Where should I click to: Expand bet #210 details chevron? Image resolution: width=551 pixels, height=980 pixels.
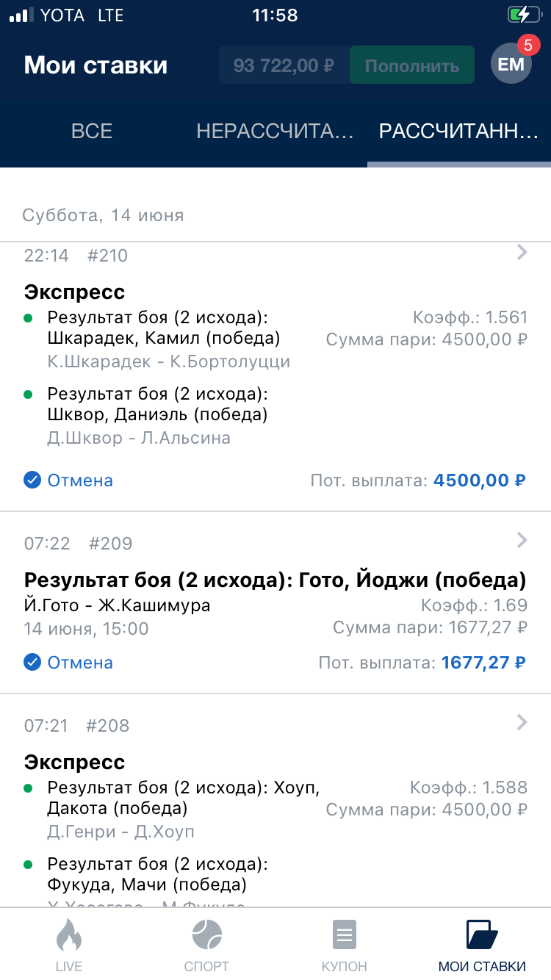click(522, 253)
